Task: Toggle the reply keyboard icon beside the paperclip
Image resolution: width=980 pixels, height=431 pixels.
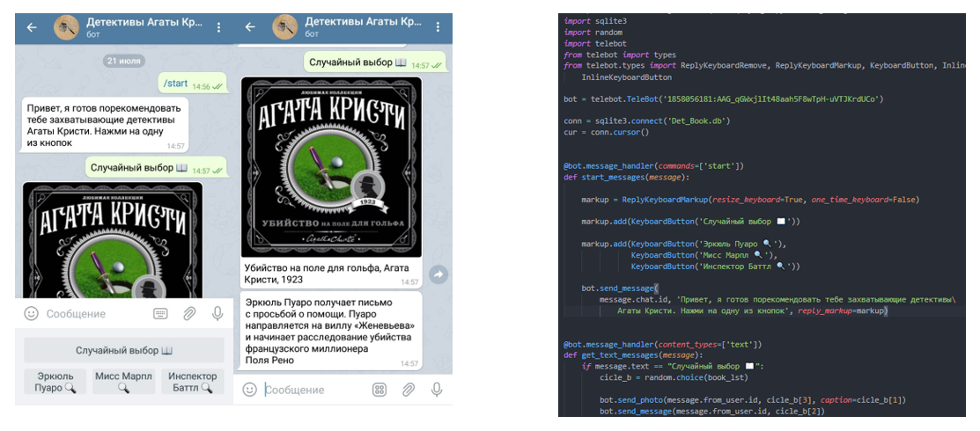Action: 160,313
